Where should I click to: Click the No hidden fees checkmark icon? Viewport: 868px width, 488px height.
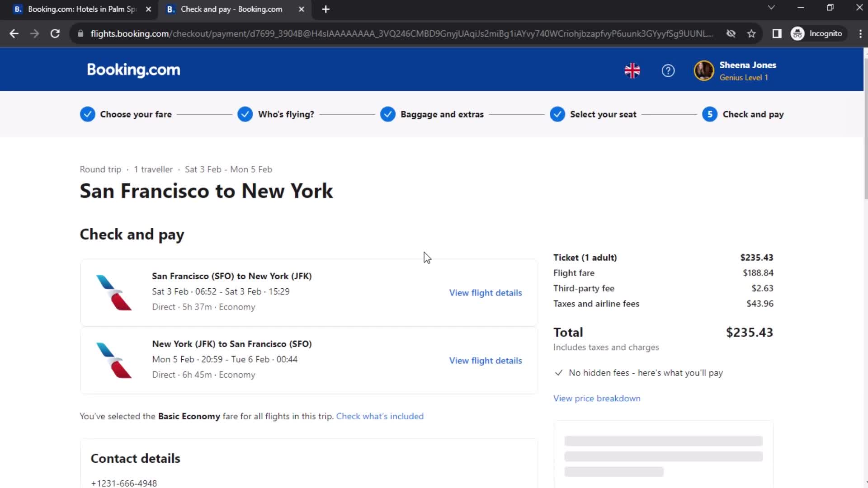(x=559, y=373)
